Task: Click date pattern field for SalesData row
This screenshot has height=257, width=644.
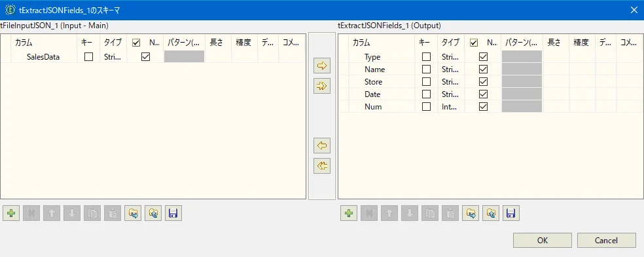Action: tap(184, 57)
